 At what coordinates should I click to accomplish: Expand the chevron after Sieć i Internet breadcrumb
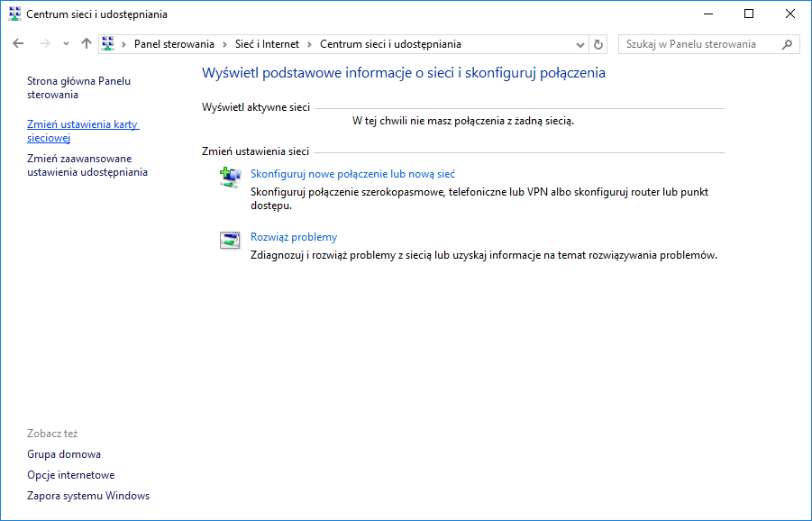pyautogui.click(x=309, y=44)
